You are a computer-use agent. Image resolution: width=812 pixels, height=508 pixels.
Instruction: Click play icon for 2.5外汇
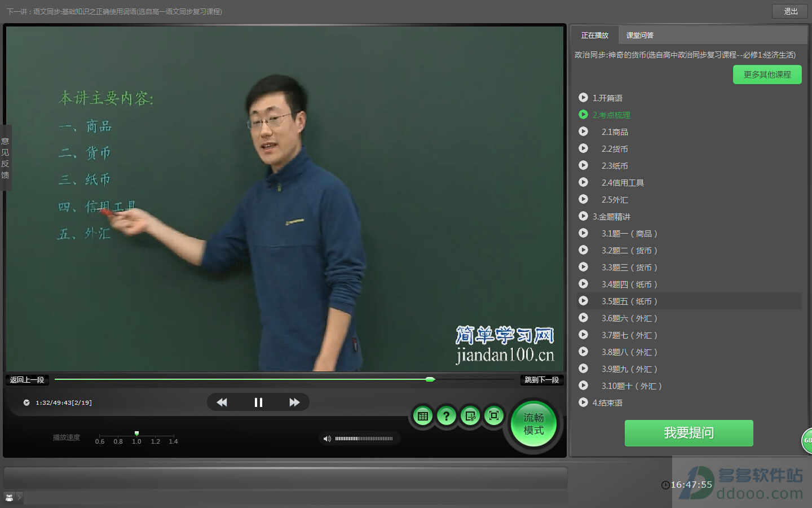click(x=583, y=199)
